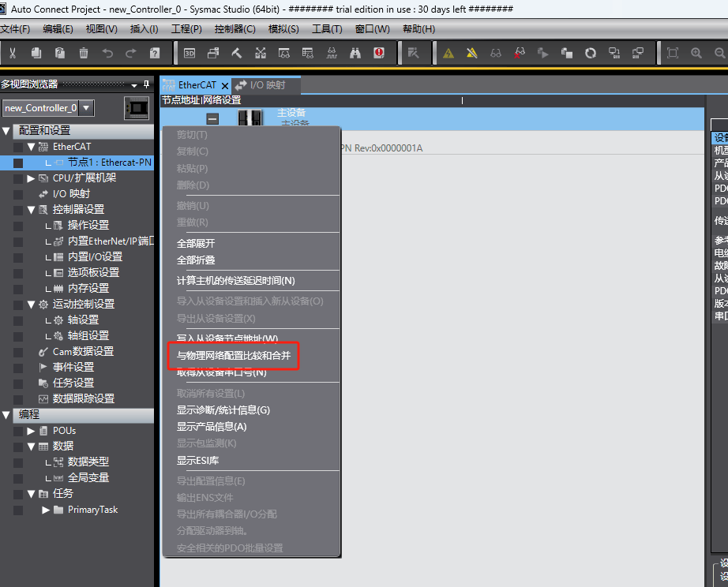Viewport: 728px width, 587px height.
Task: Click the controller device image beside new_Controller_0
Action: 137,109
